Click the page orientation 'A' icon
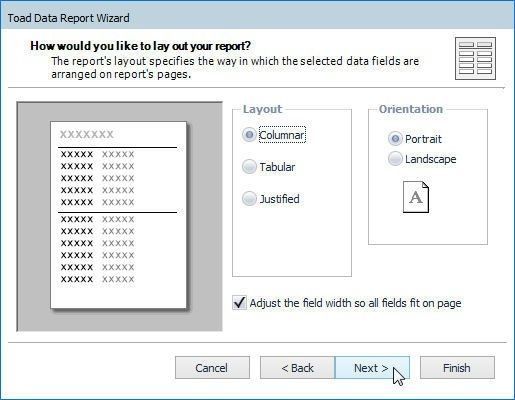Screen dimensions: 515x400 [416, 197]
